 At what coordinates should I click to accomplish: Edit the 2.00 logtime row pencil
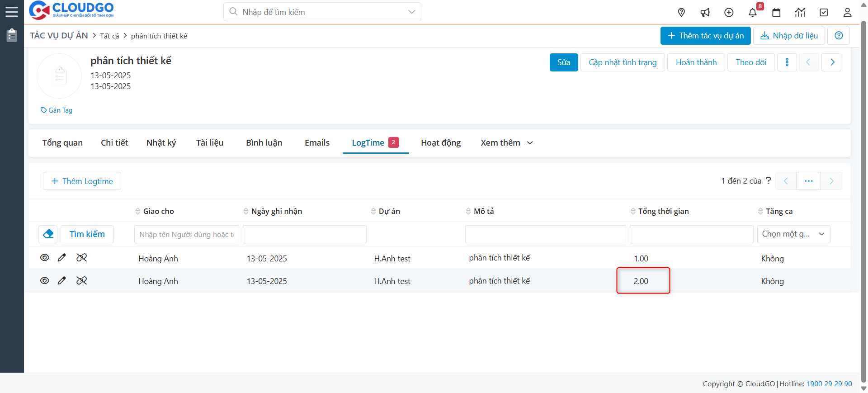coord(62,281)
